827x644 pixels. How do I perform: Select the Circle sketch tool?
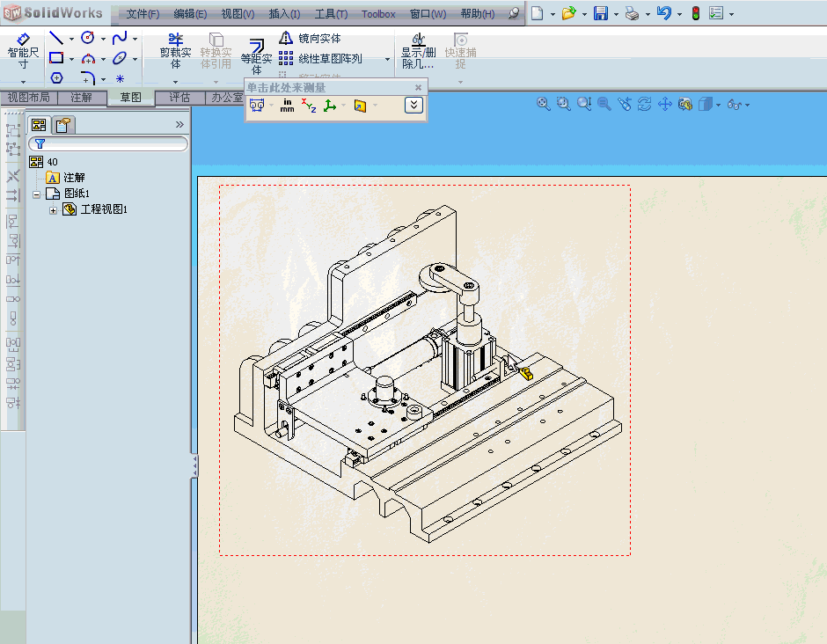point(88,38)
